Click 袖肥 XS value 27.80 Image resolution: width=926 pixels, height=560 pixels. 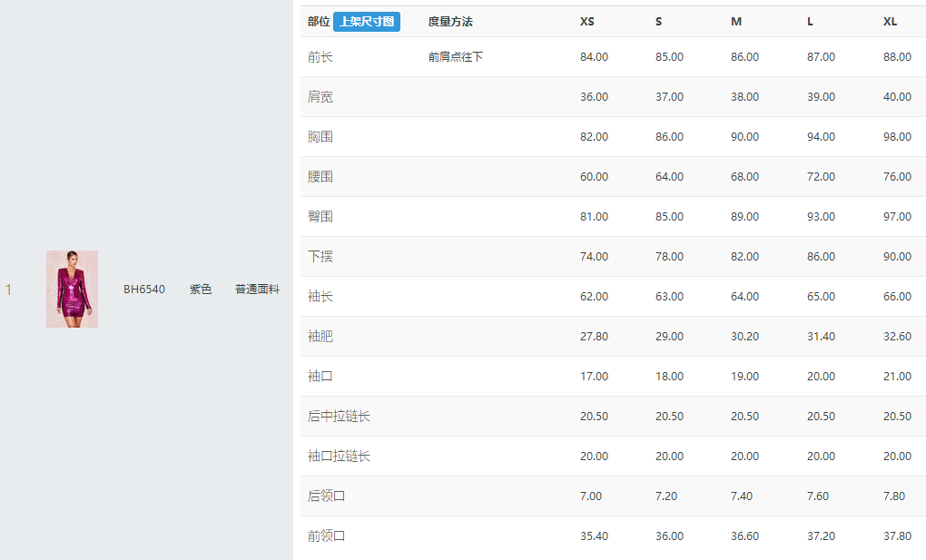[x=594, y=337]
